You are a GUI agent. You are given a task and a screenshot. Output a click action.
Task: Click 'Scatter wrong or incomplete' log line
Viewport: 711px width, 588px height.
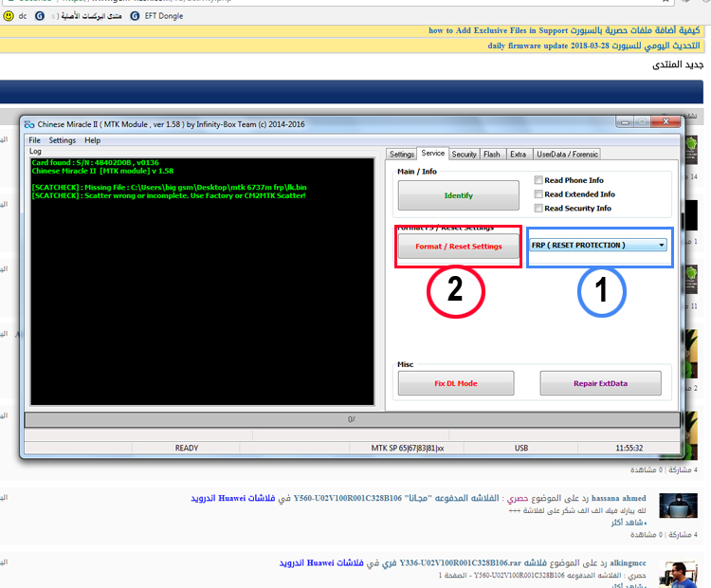[x=169, y=195]
